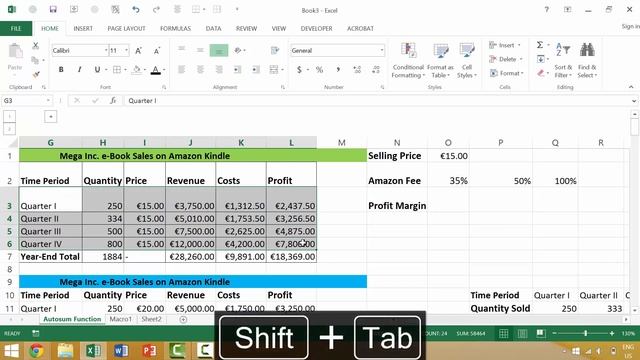Open Cell Styles gallery
Screen dimensions: 640x360
[x=467, y=60]
